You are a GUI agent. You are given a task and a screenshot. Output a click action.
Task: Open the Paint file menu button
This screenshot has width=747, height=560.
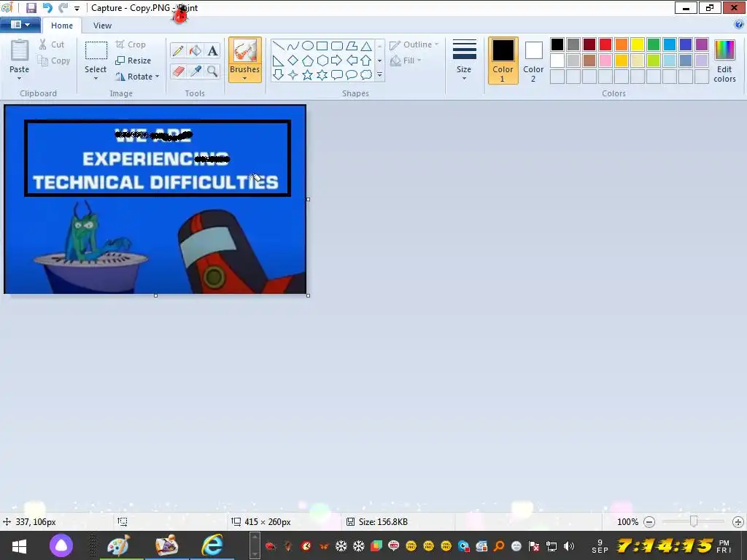point(20,25)
